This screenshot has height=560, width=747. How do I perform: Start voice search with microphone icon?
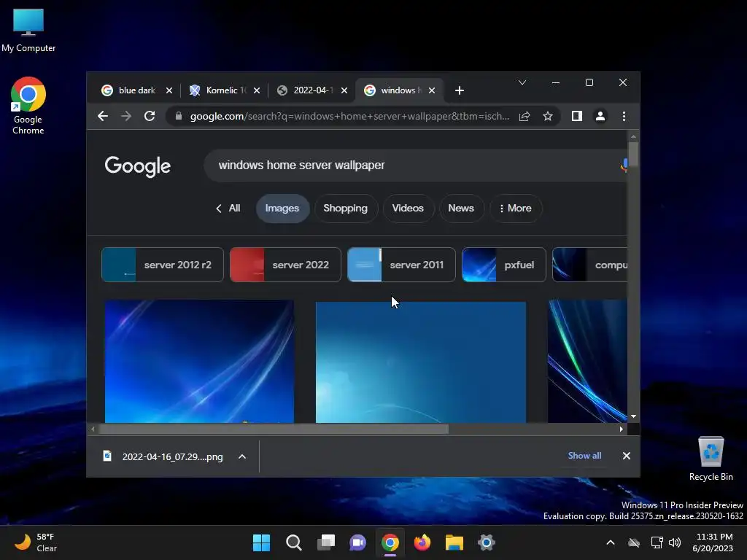[x=624, y=165]
